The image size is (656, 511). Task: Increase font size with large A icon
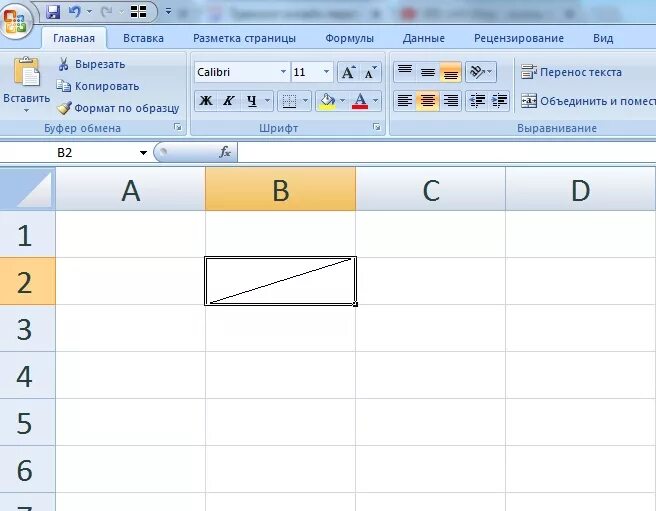[x=348, y=72]
